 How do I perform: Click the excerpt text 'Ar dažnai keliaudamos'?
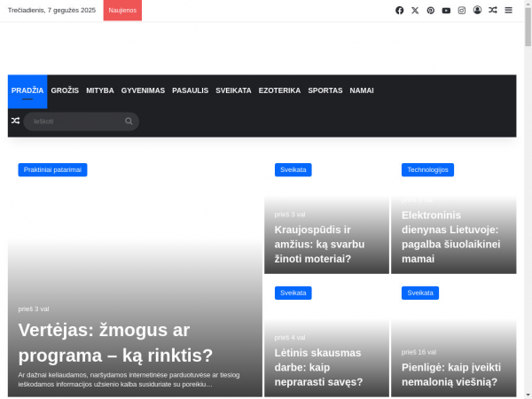[x=129, y=379]
